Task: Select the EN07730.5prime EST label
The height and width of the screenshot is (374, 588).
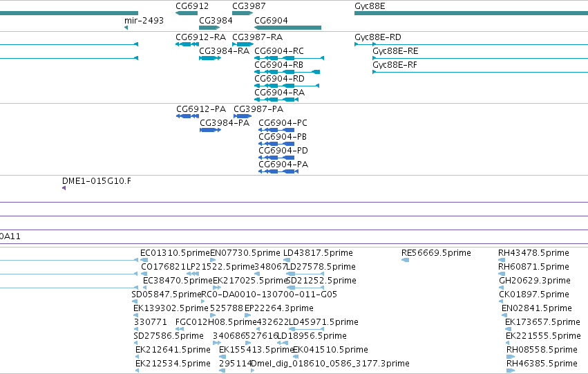Action: [x=245, y=253]
